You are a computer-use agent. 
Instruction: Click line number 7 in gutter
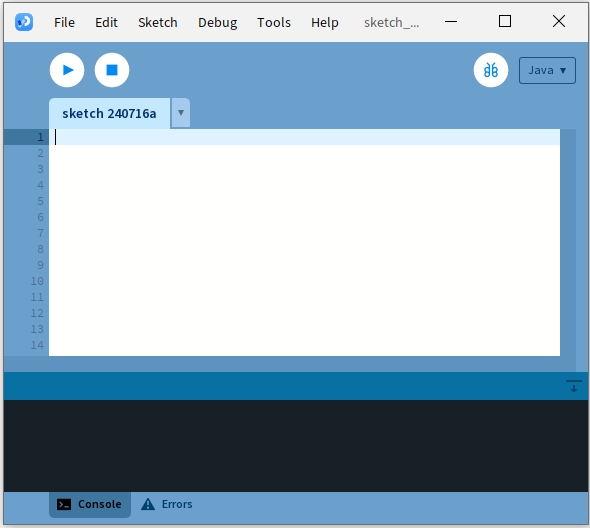40,233
